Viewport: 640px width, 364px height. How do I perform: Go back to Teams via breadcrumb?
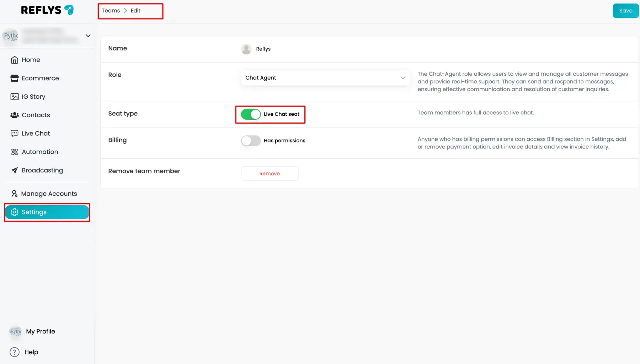point(111,11)
